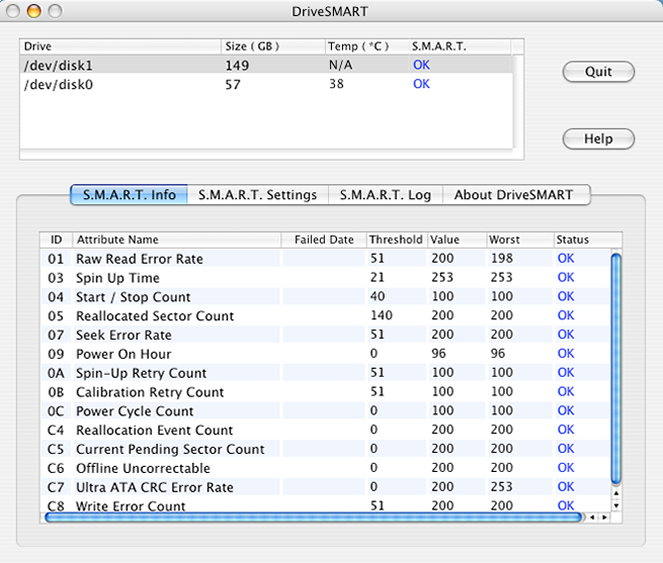
Task: Click the ID column header
Action: click(x=56, y=239)
